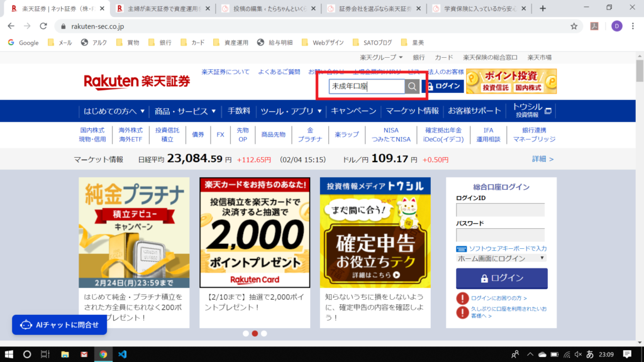Open 2,000ポイントプレゼント banner

click(255, 233)
